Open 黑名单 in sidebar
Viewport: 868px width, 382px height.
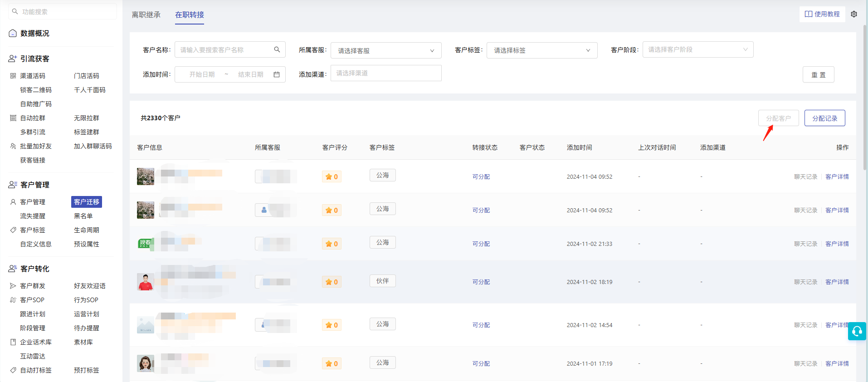coord(83,216)
